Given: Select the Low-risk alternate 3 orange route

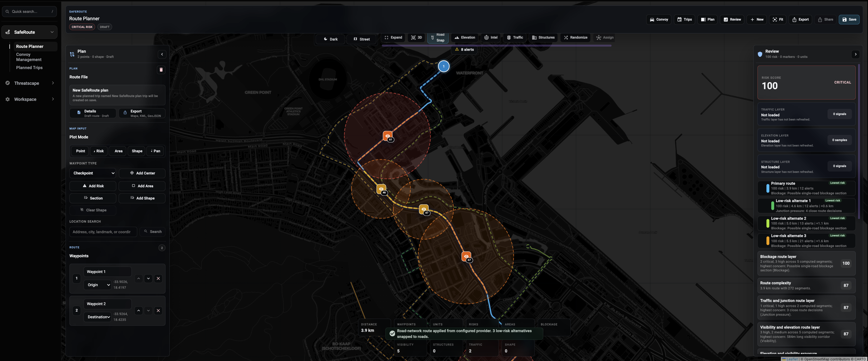Looking at the screenshot, I should coord(806,241).
